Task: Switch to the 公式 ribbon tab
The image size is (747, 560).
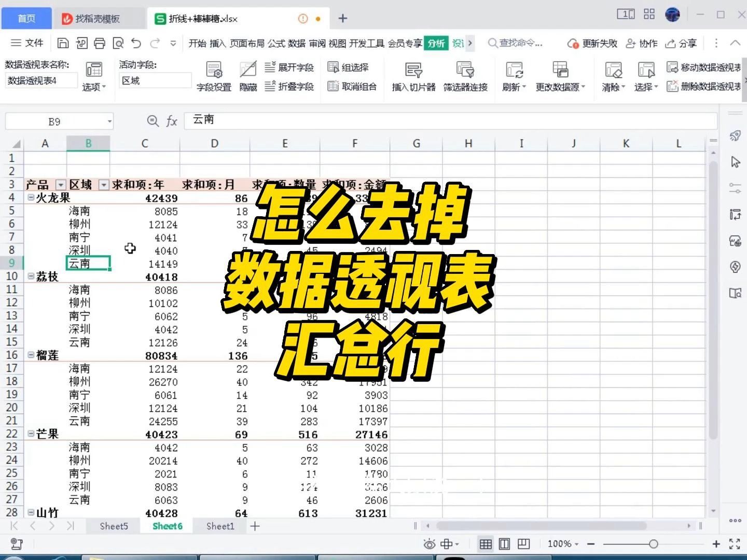Action: [276, 44]
